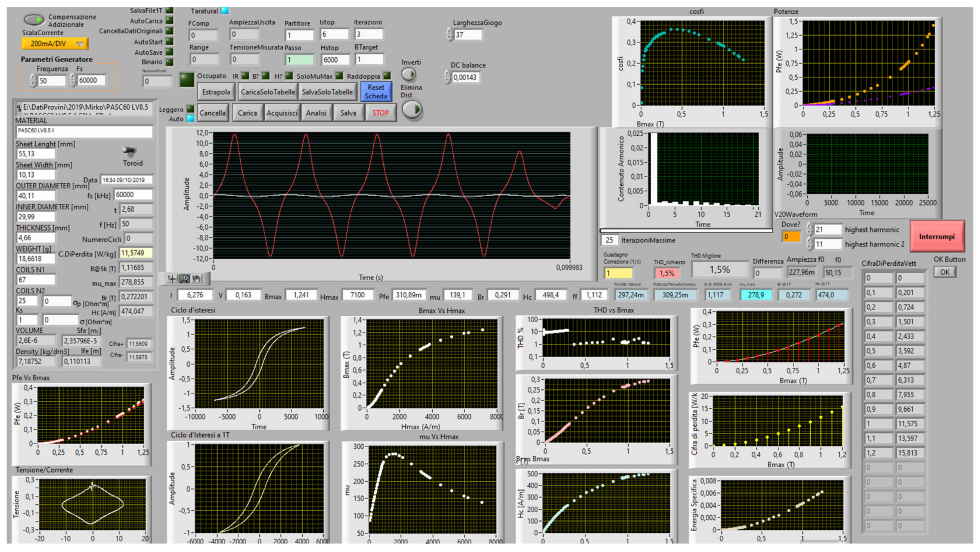Toggle the SoloMuMax LED checkbox
This screenshot has height=552, width=980.
[339, 76]
